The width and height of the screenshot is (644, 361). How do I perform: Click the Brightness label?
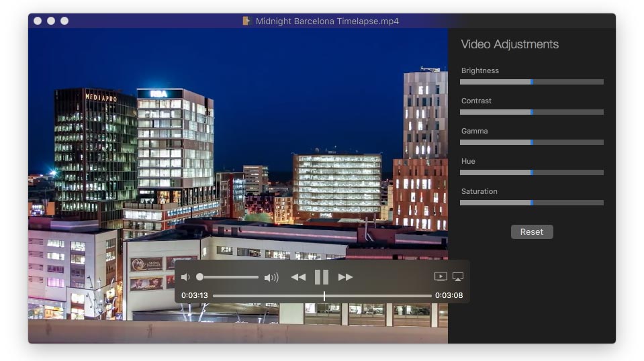coord(479,70)
